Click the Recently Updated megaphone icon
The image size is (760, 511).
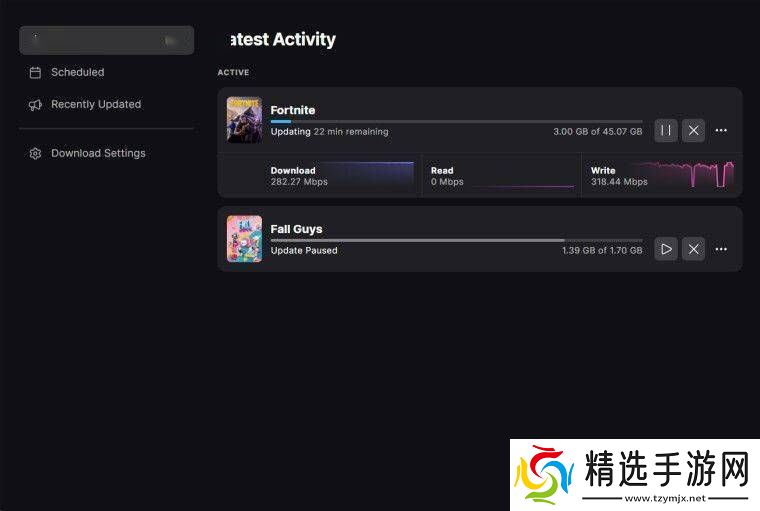pyautogui.click(x=35, y=105)
